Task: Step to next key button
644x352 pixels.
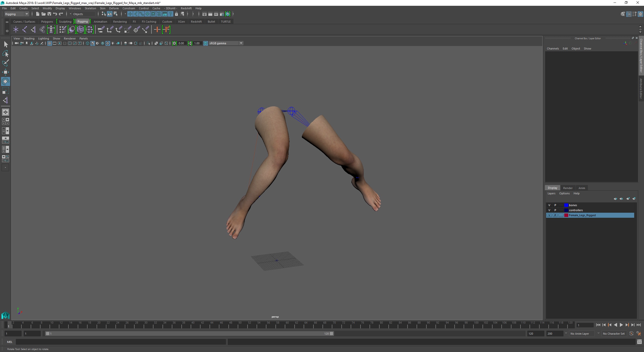Action: pos(627,325)
